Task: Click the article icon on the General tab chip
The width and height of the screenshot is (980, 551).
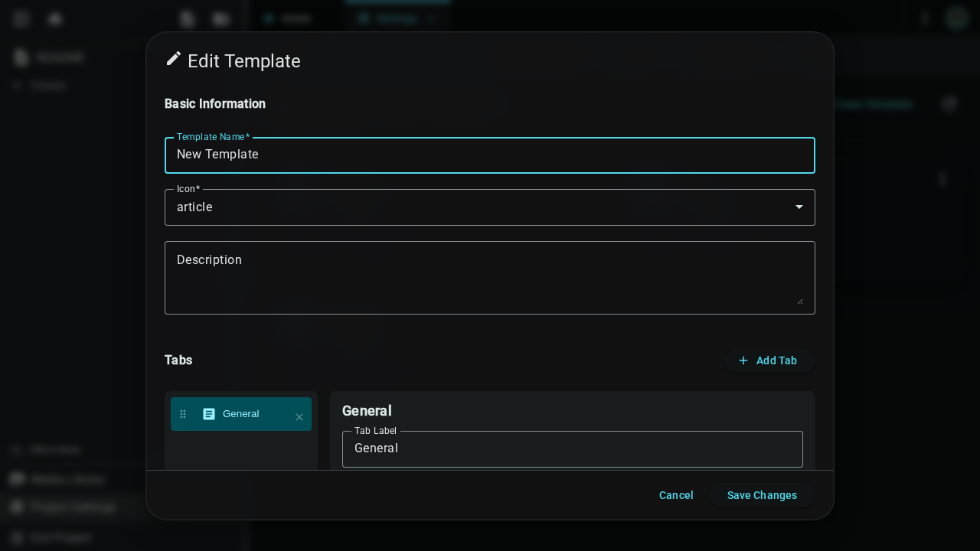Action: (210, 414)
